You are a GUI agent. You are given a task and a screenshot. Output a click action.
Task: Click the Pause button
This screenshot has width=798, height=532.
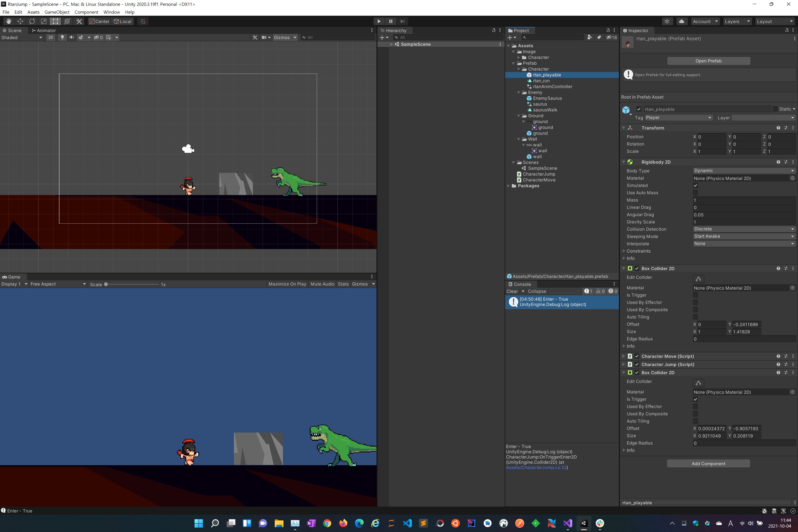tap(391, 21)
